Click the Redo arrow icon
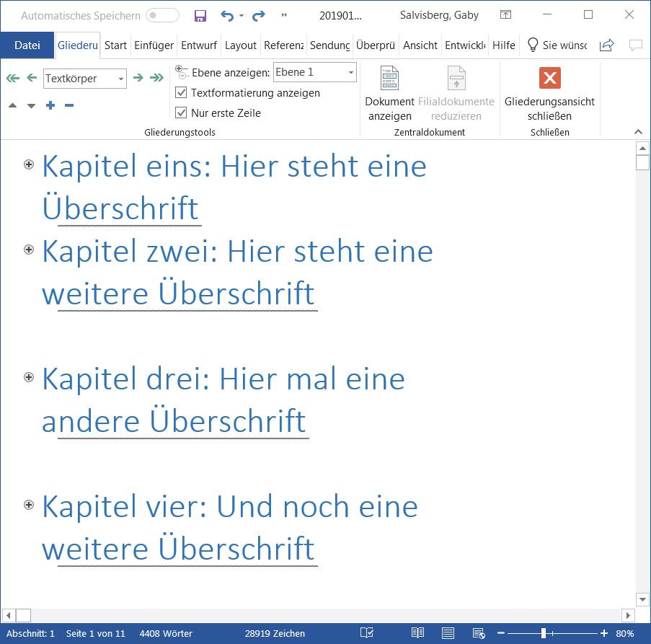 (x=258, y=15)
